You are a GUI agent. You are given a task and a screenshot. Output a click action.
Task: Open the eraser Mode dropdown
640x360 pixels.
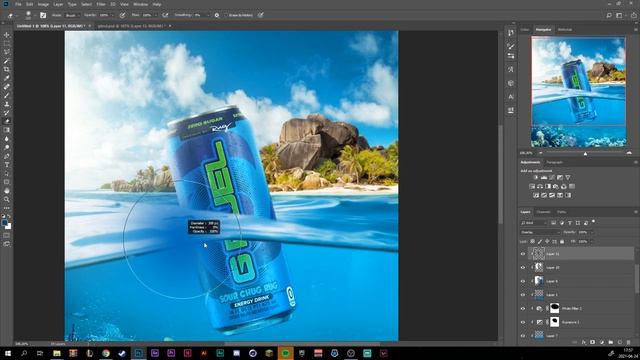point(72,15)
